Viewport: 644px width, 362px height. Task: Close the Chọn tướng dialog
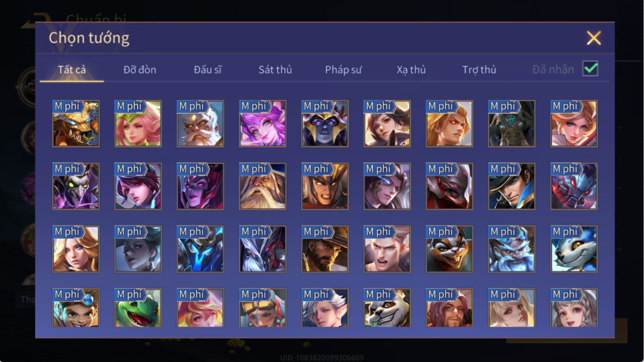pyautogui.click(x=594, y=38)
